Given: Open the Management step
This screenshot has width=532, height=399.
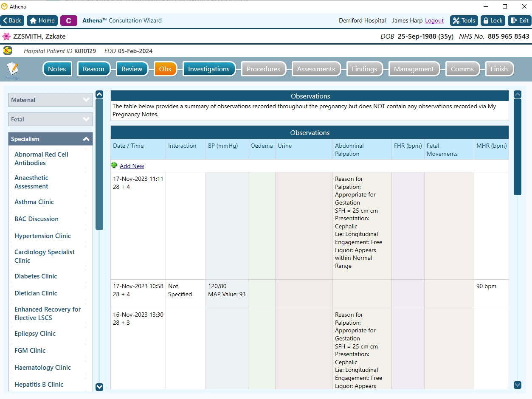Looking at the screenshot, I should [414, 69].
